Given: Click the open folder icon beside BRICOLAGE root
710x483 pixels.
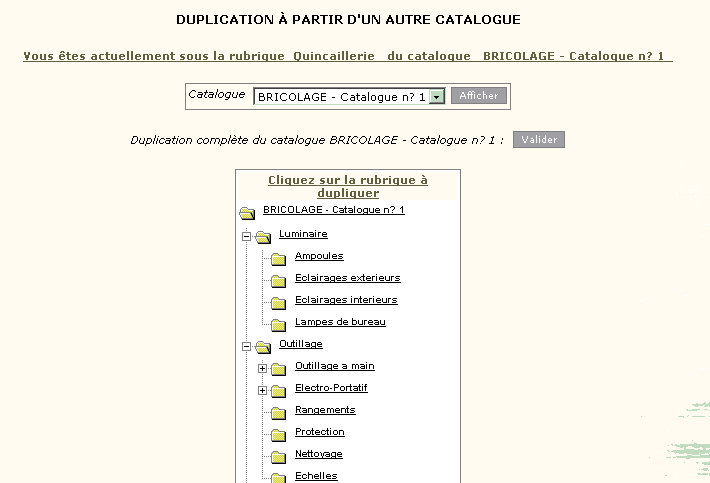Looking at the screenshot, I should [247, 213].
